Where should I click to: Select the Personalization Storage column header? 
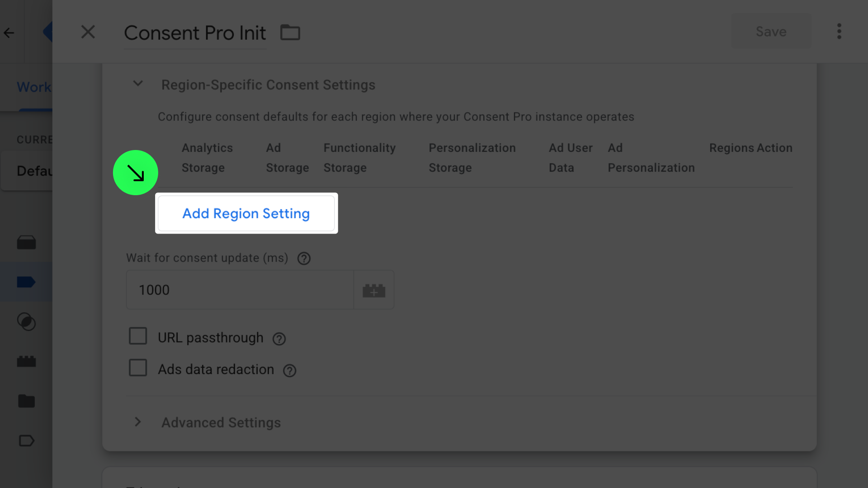pos(472,158)
